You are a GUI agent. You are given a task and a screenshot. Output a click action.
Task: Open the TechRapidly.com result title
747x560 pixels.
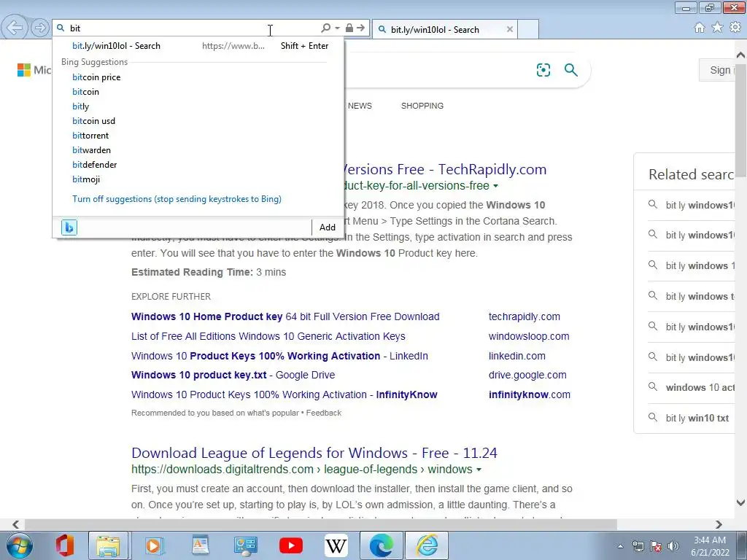[x=445, y=169]
